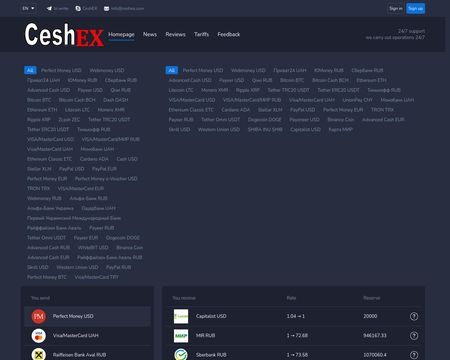Filter send by WhiteBIT USD

93,248
